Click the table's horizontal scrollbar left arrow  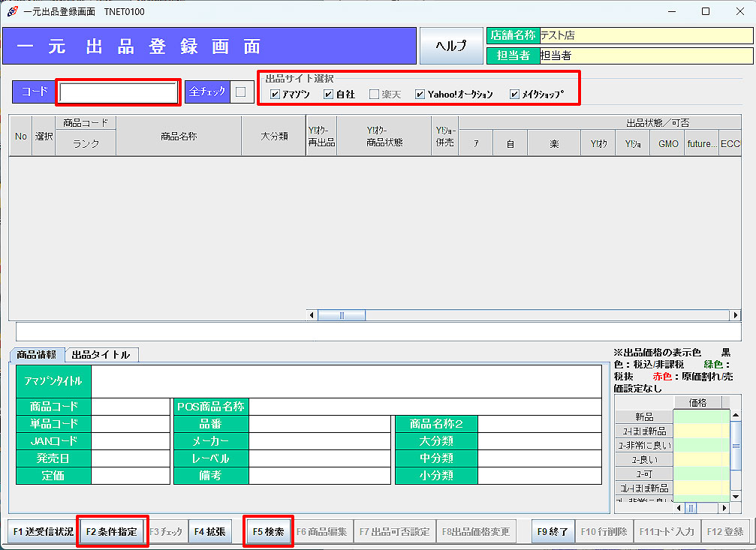312,315
